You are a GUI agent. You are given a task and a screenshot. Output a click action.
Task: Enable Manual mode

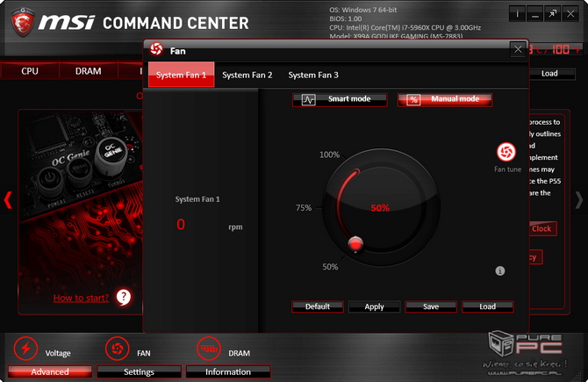(x=445, y=100)
